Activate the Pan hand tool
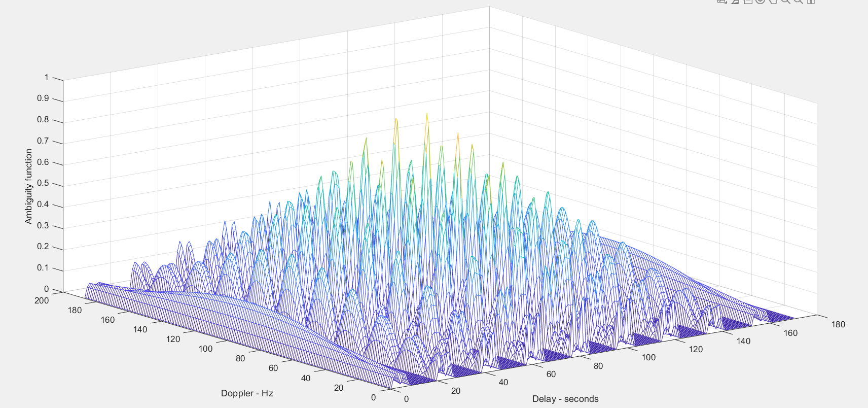This screenshot has height=408, width=868. tap(773, 2)
